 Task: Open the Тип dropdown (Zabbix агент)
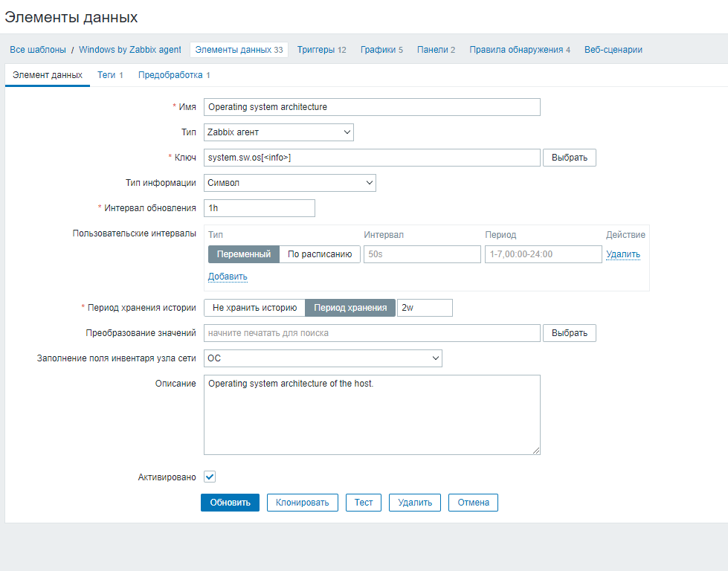[279, 132]
